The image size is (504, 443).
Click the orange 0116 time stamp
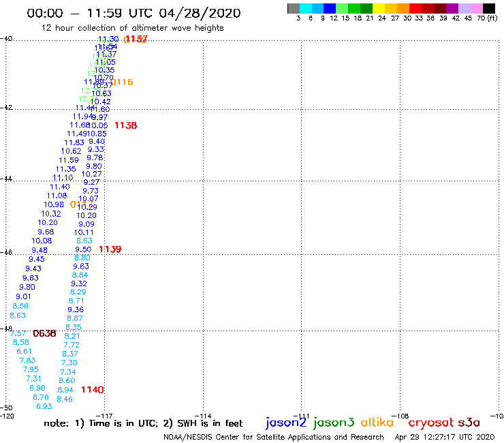click(122, 82)
